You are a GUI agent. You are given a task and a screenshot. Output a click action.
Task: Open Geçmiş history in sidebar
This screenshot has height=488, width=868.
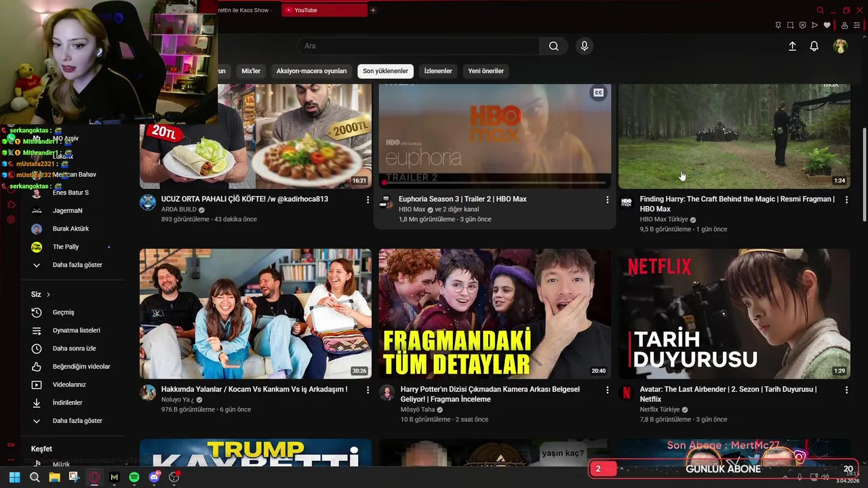(x=64, y=312)
